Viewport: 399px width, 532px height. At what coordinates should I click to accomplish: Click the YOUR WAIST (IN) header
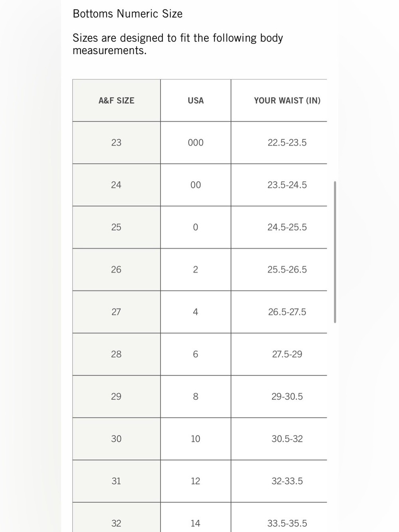287,101
